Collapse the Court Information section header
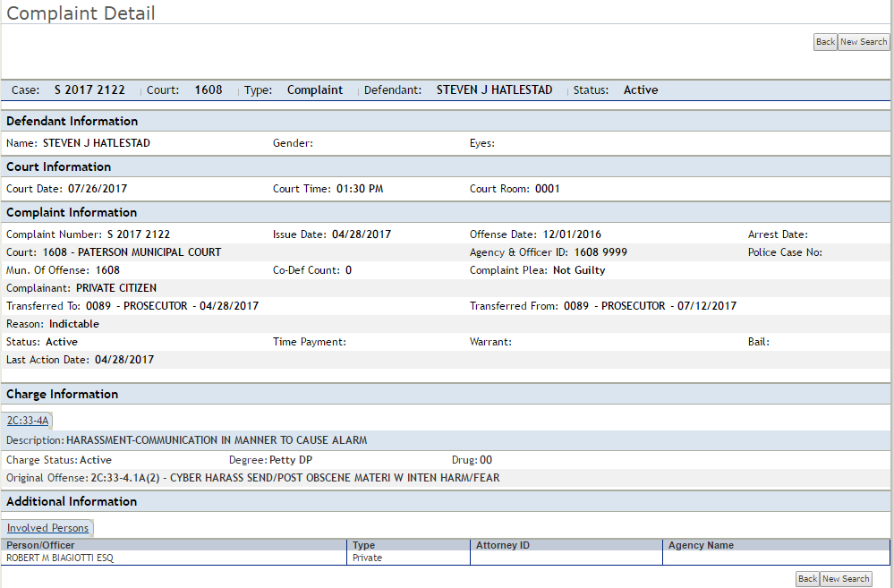The height and width of the screenshot is (588, 894). [57, 166]
